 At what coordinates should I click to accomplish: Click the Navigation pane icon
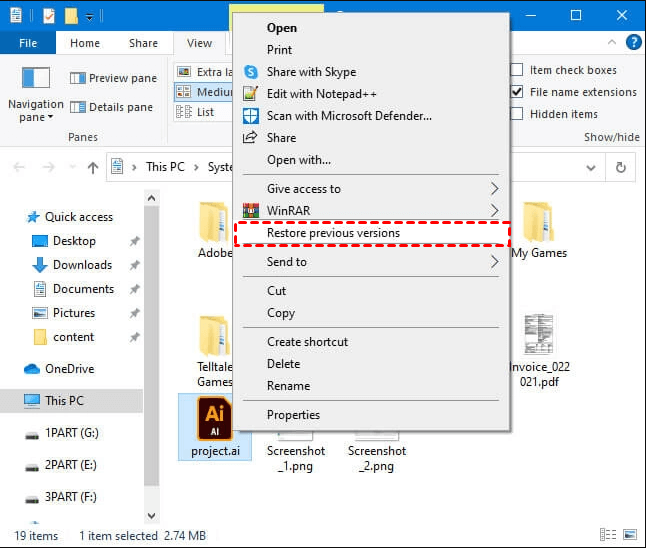(x=36, y=77)
